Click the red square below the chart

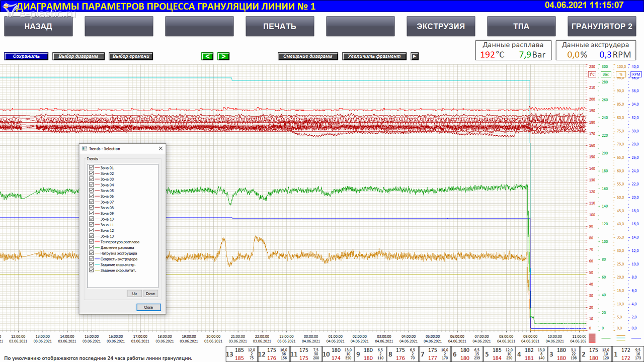592,337
